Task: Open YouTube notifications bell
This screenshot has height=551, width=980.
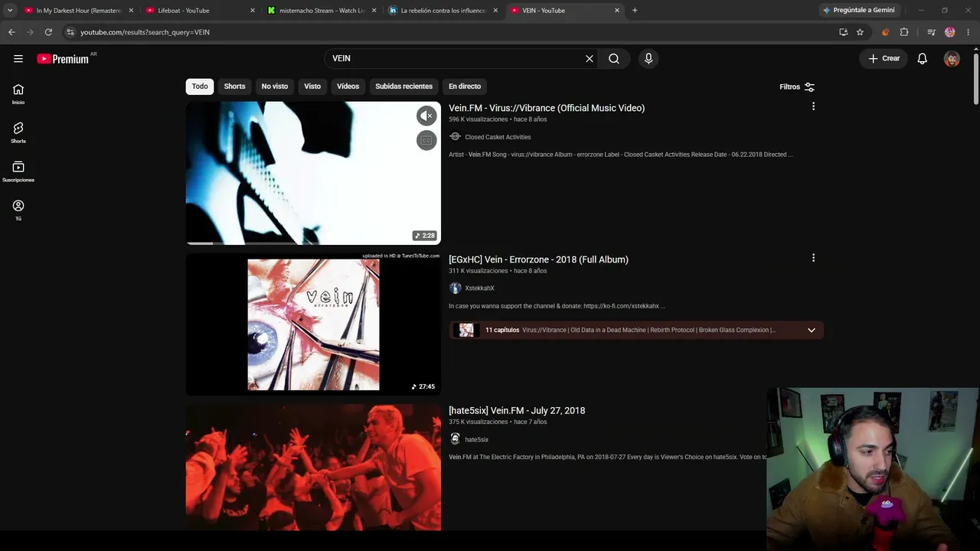Action: click(923, 59)
